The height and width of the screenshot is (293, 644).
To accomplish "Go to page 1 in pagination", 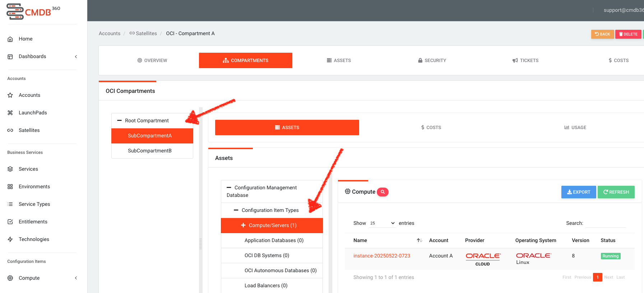I will click(x=598, y=278).
